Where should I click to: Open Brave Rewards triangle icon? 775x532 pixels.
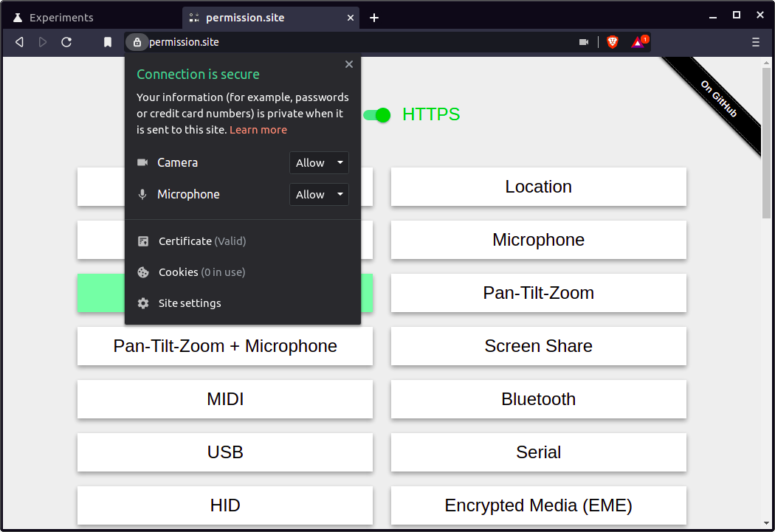point(638,42)
